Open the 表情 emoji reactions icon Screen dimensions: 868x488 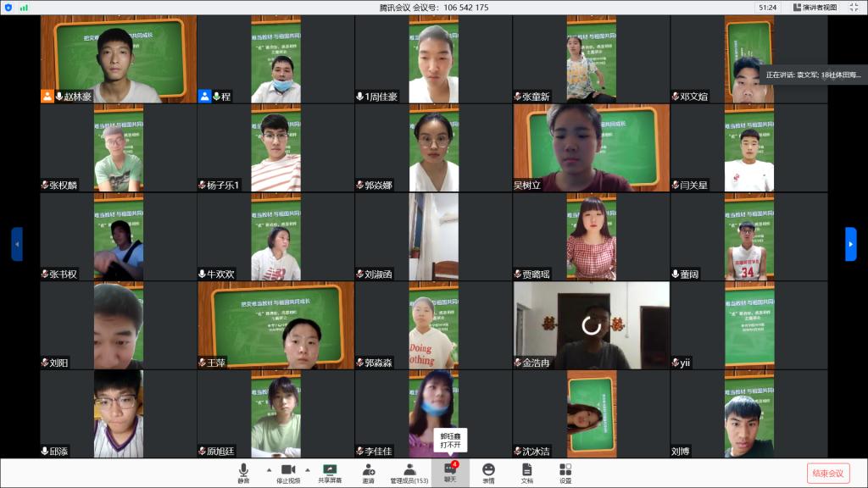click(x=488, y=472)
